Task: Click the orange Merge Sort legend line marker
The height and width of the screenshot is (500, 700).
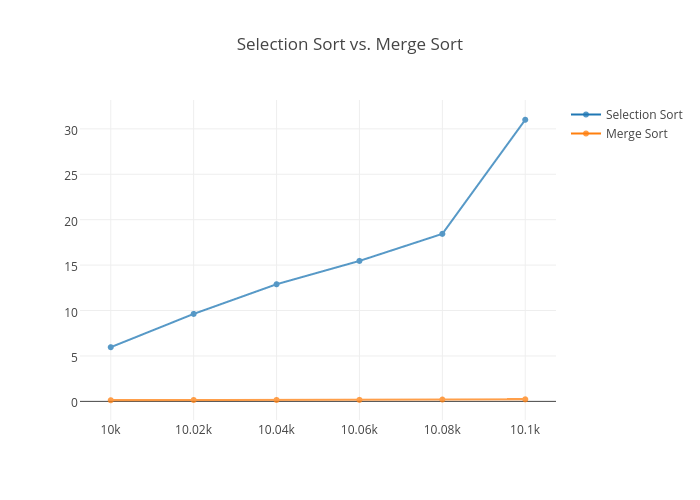Action: (586, 133)
